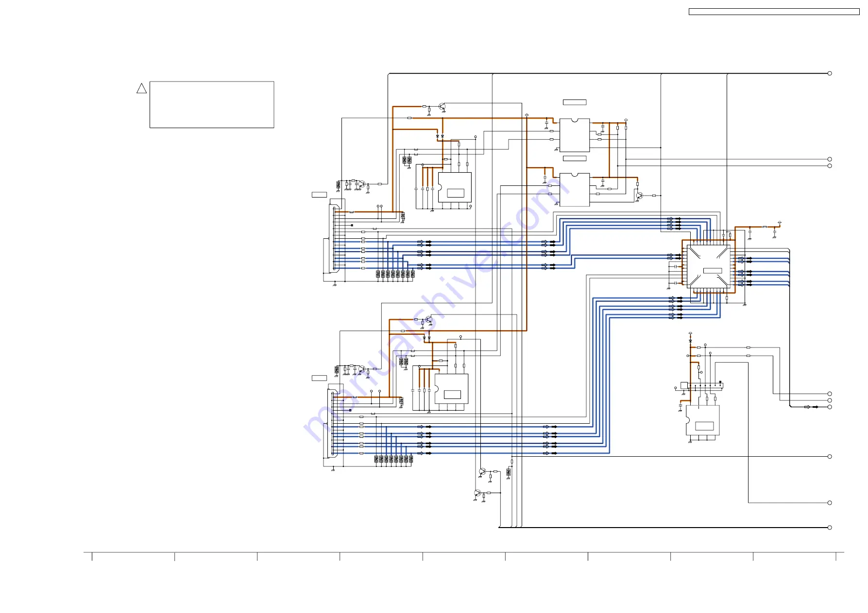Click the small label box above the upper-left connector

click(x=319, y=195)
